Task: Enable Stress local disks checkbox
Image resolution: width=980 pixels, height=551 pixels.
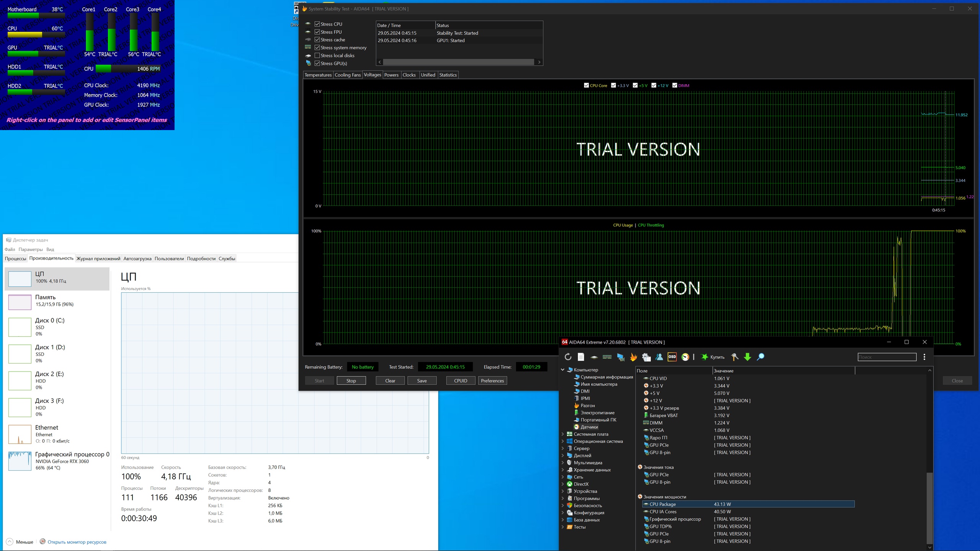Action: (317, 55)
